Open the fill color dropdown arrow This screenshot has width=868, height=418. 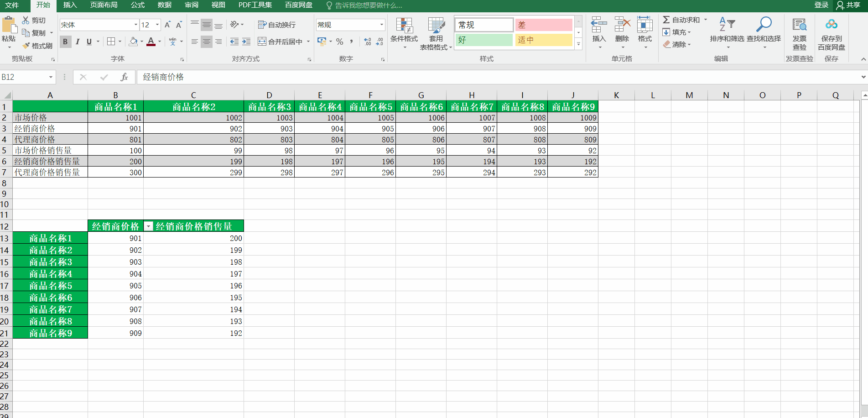click(x=142, y=42)
